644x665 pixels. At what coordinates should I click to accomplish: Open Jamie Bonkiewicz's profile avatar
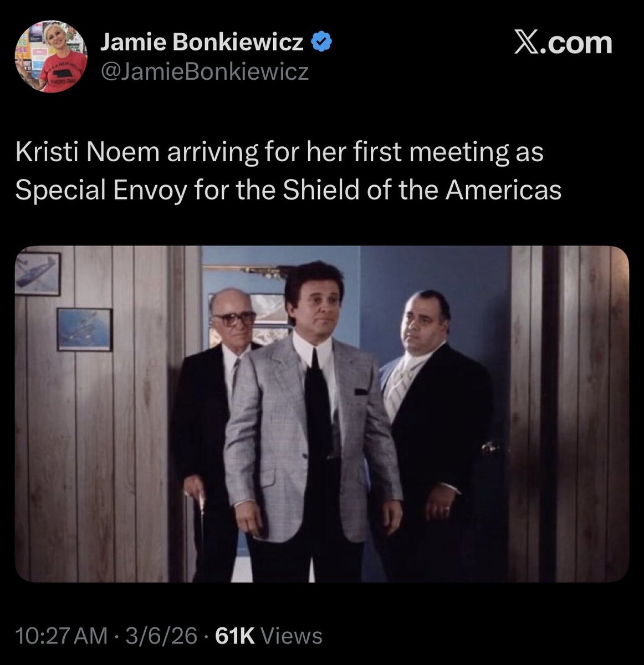(x=51, y=57)
